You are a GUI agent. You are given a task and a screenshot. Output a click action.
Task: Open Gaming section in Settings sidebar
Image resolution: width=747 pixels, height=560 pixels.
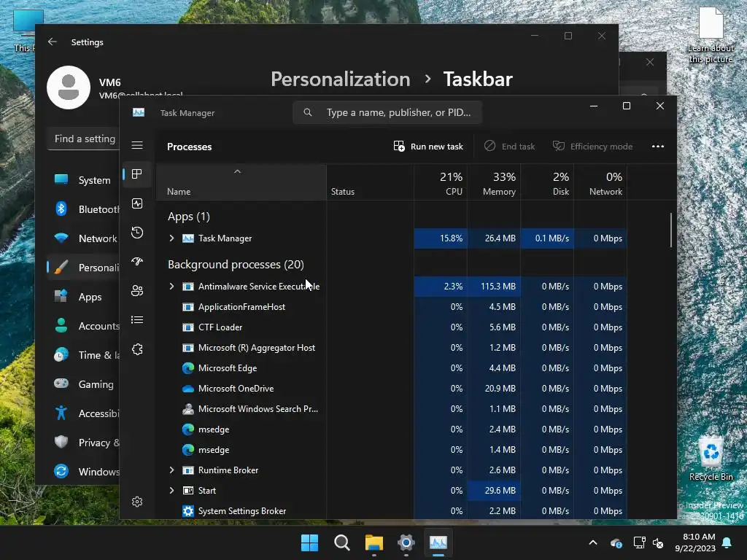pyautogui.click(x=83, y=384)
